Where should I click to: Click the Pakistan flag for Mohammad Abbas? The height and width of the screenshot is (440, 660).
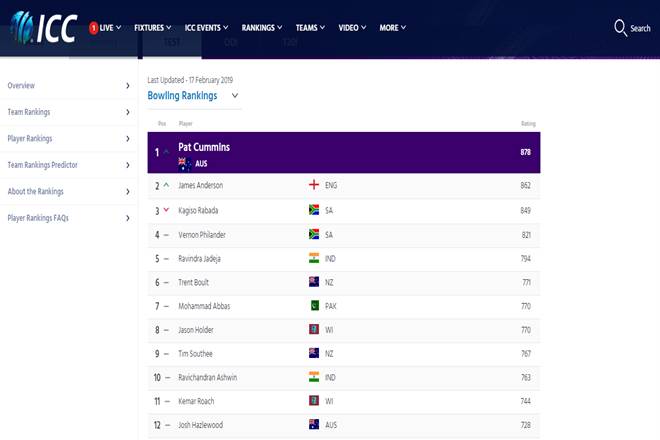(x=314, y=305)
